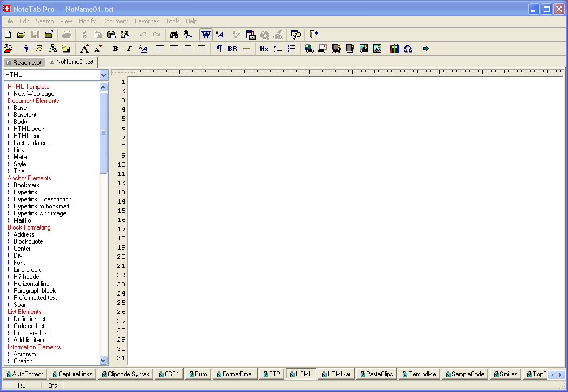The height and width of the screenshot is (392, 568).
Task: Create a new document with the blank page icon
Action: (x=8, y=35)
